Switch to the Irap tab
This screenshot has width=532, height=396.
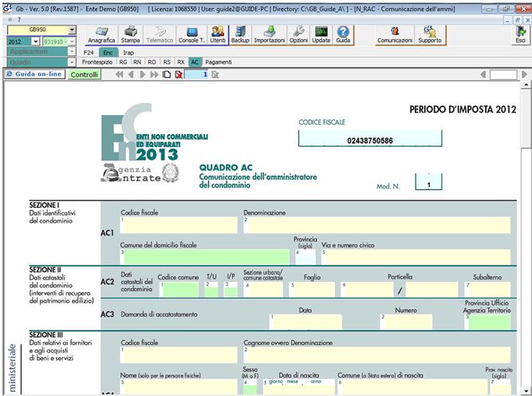128,53
